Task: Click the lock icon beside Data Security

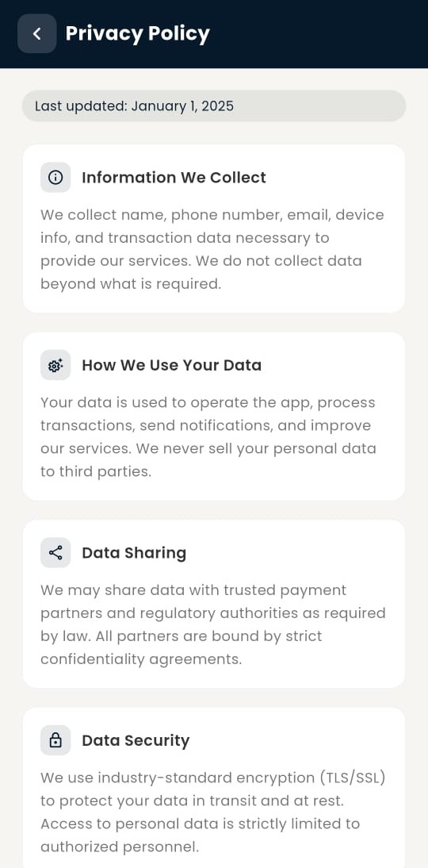Action: point(55,740)
